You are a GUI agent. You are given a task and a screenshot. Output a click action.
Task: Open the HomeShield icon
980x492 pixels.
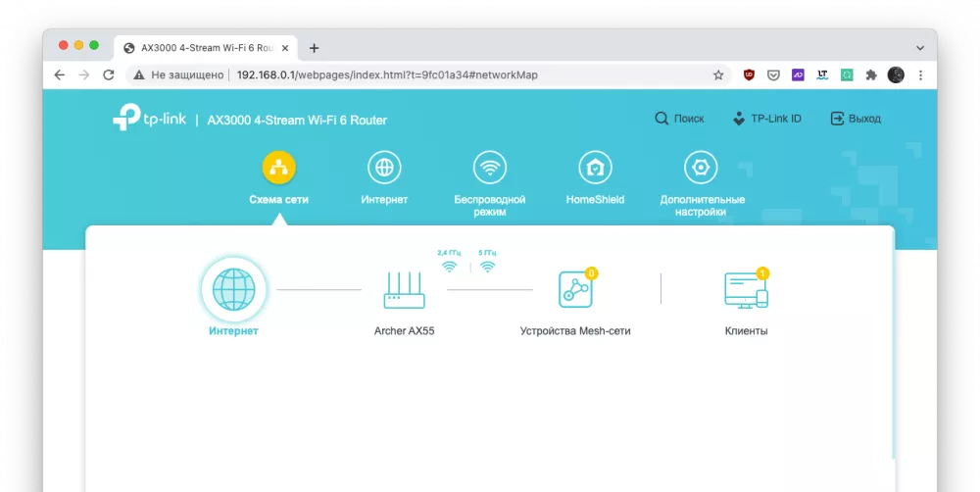click(595, 168)
